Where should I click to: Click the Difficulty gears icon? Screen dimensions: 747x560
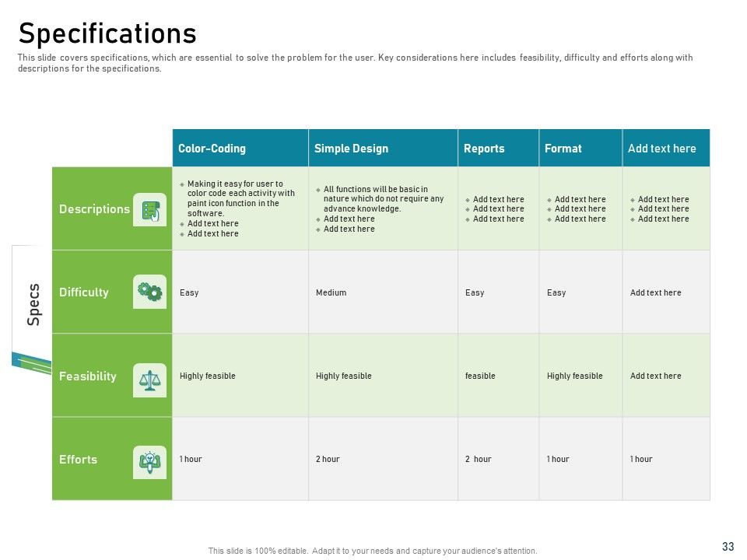point(149,292)
